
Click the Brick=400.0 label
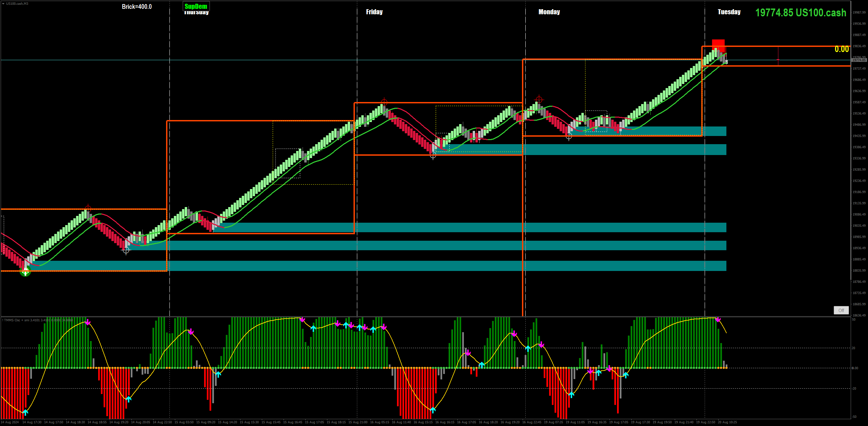click(x=137, y=7)
